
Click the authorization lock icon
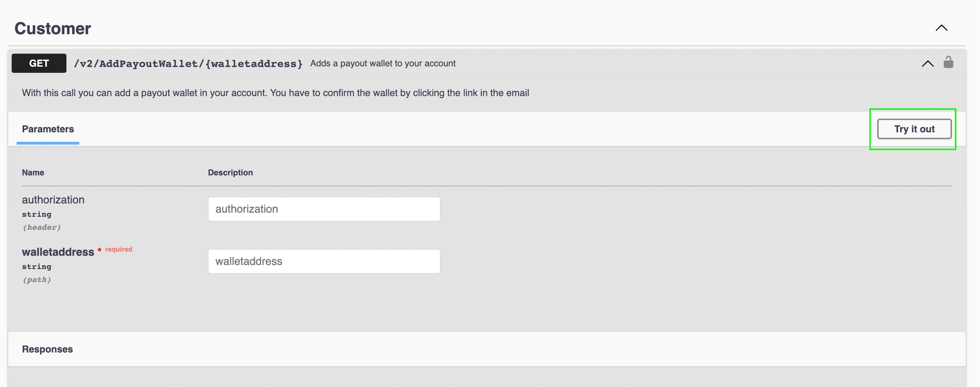pos(948,62)
